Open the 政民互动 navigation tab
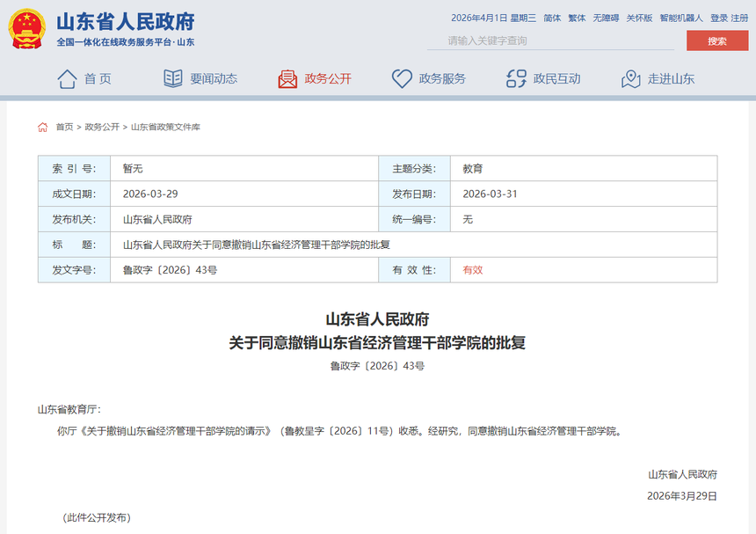 [556, 78]
